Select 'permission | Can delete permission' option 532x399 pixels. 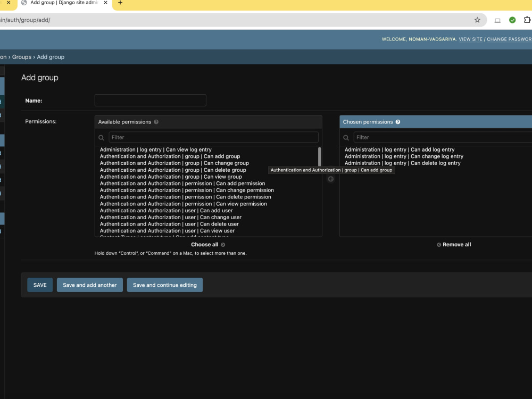pos(186,197)
